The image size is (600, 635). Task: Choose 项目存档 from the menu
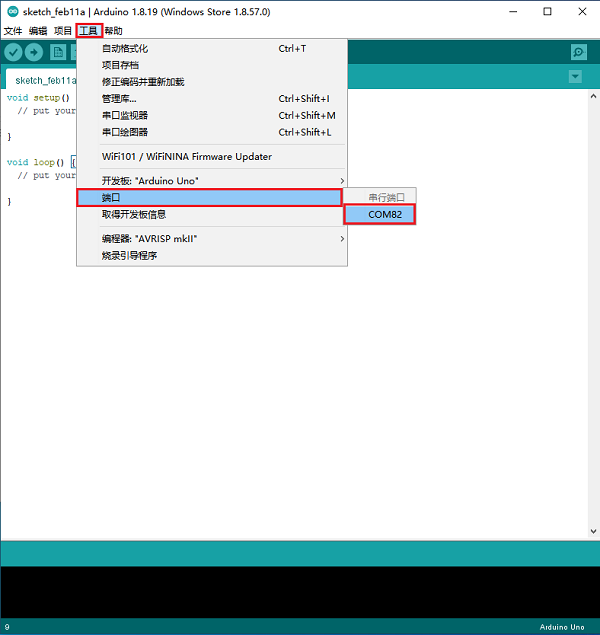[212, 65]
